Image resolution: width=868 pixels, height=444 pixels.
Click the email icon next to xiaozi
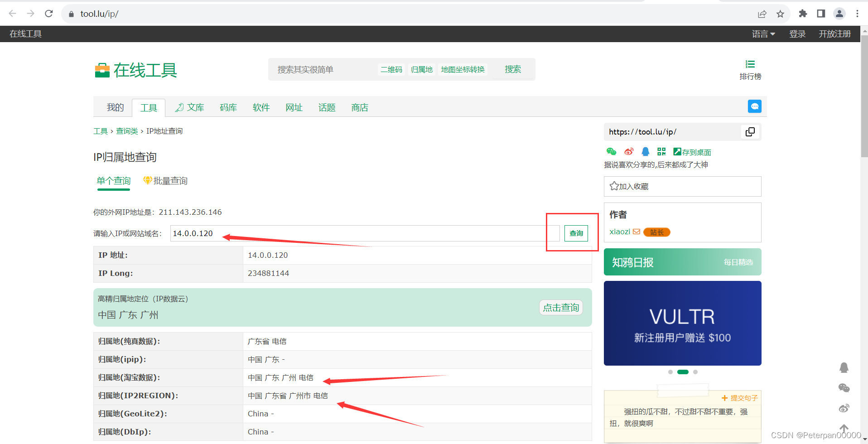coord(637,232)
